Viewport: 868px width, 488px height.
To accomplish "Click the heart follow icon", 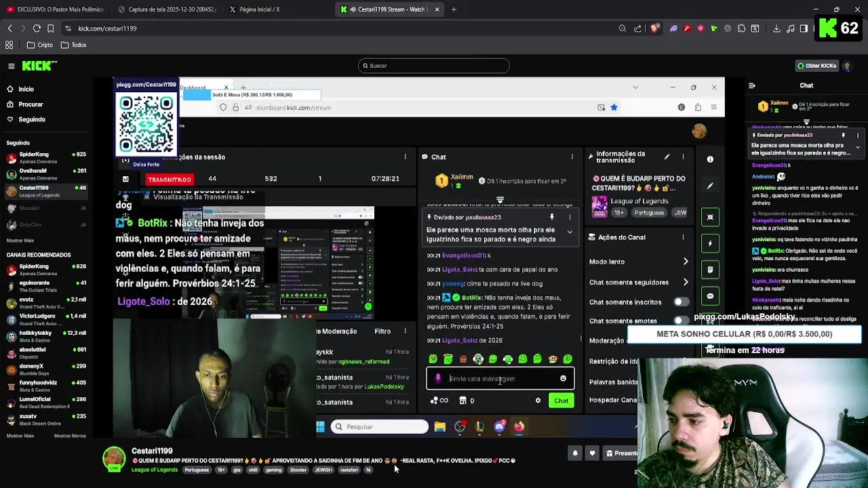I will (592, 453).
